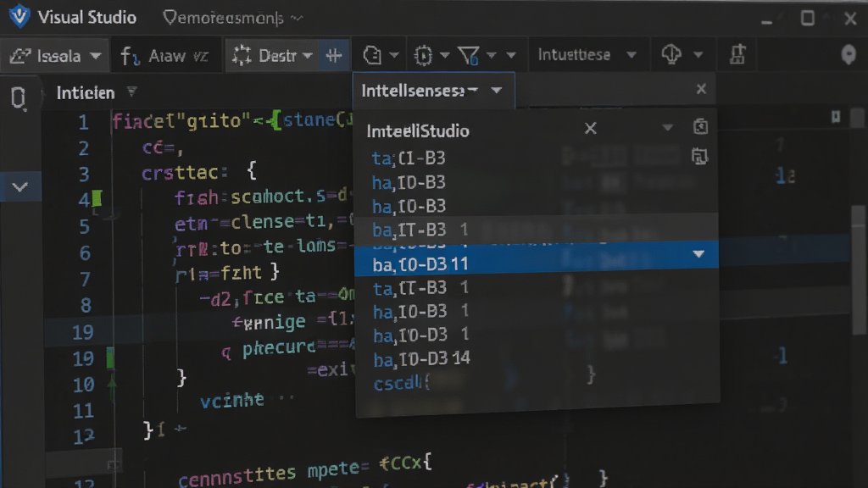Open the Demoreasmans title dropdown
The height and width of the screenshot is (488, 868).
coord(233,19)
